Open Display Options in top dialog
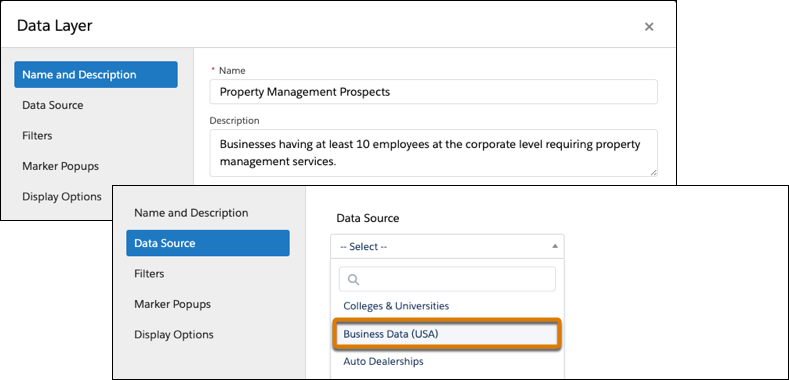The height and width of the screenshot is (380, 789). point(61,196)
